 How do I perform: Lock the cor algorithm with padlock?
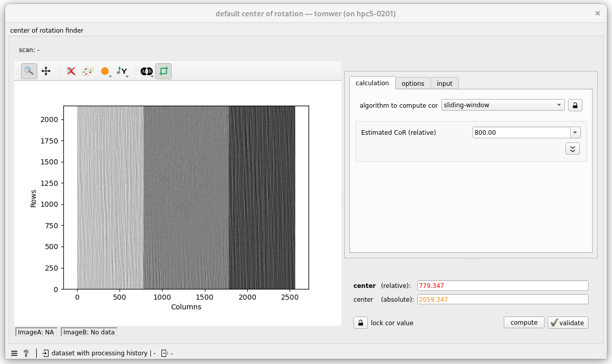(575, 105)
